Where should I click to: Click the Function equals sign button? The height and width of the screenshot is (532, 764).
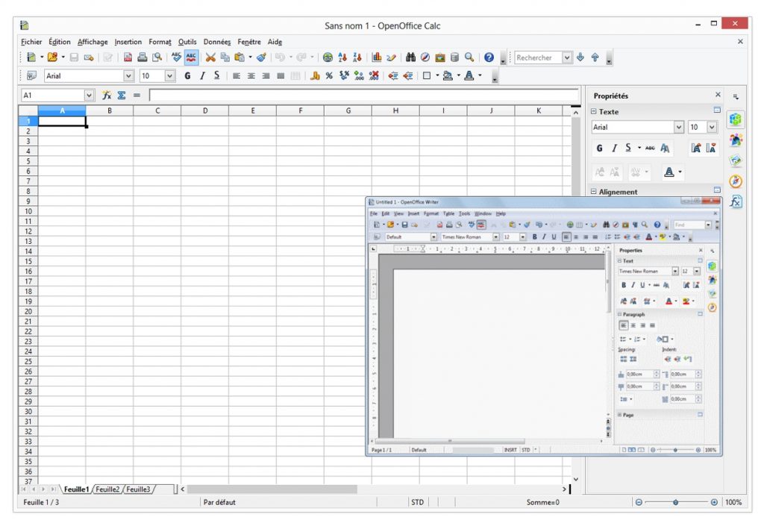pos(137,95)
